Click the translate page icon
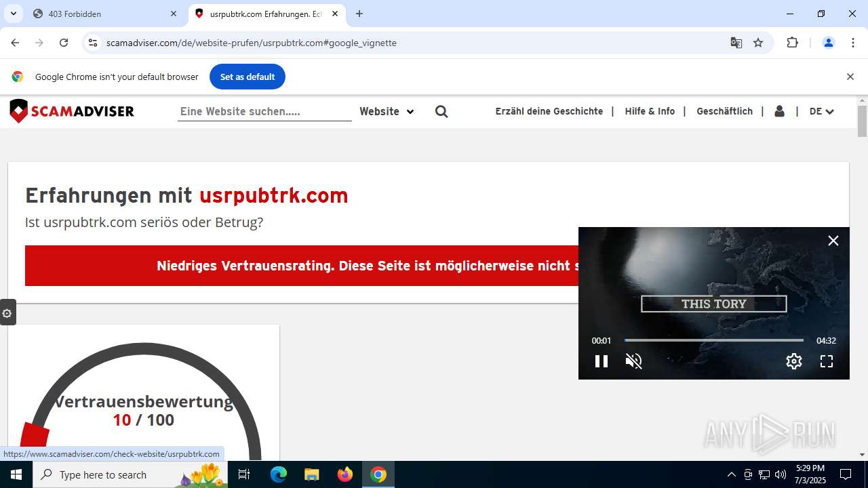This screenshot has height=488, width=868. 736,43
